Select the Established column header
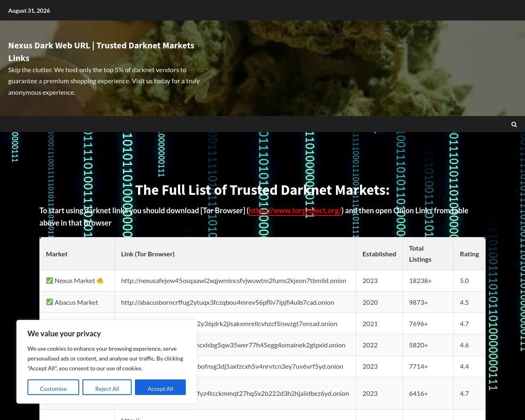This screenshot has width=525, height=420. point(379,254)
